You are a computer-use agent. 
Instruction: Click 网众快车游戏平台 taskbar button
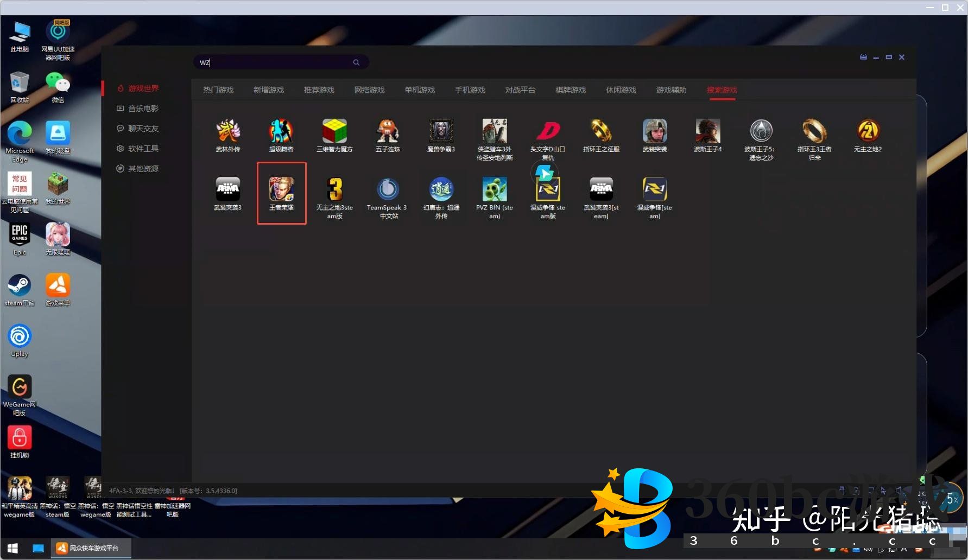[x=91, y=548]
